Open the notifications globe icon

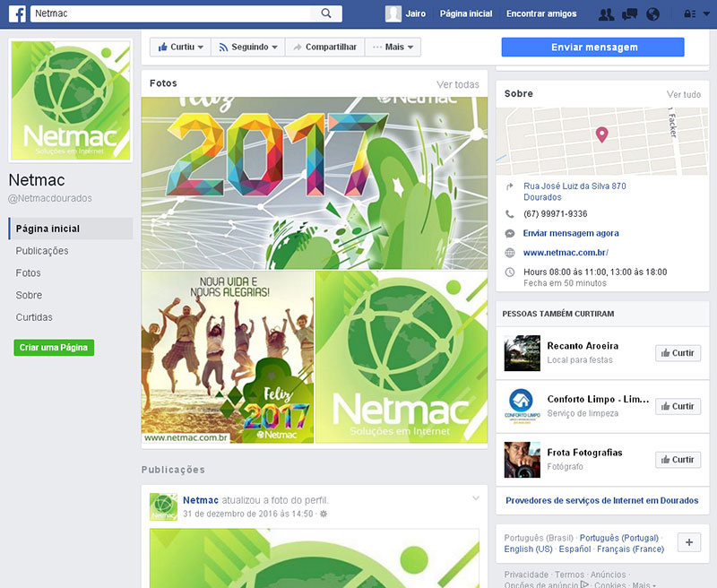(x=653, y=14)
